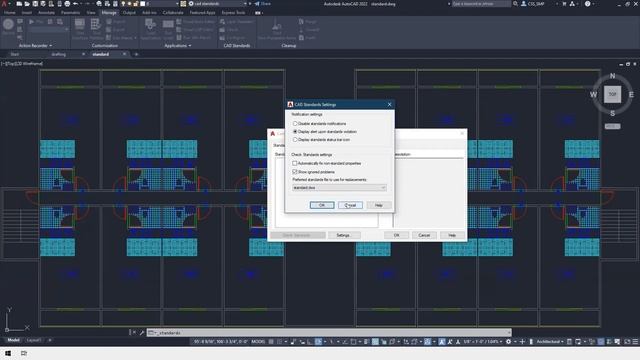Click Settings button in Configure Standards dialog
Viewport: 640px width, 360px height.
(343, 235)
